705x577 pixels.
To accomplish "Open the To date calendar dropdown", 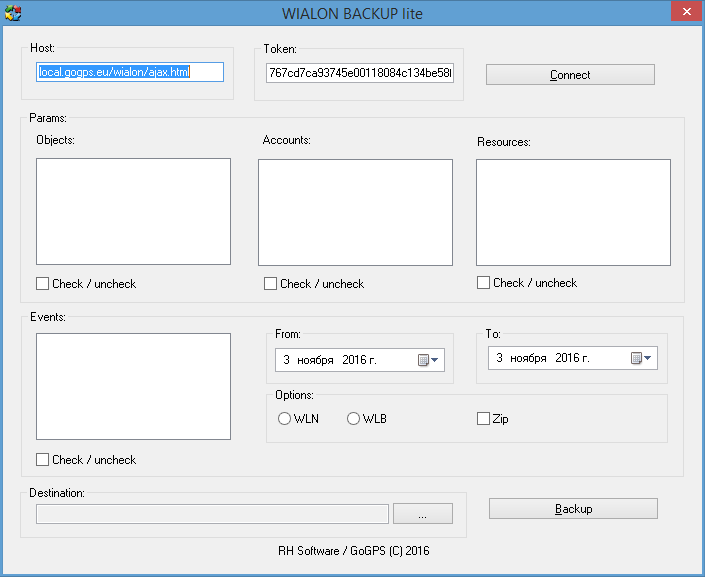I will point(641,358).
